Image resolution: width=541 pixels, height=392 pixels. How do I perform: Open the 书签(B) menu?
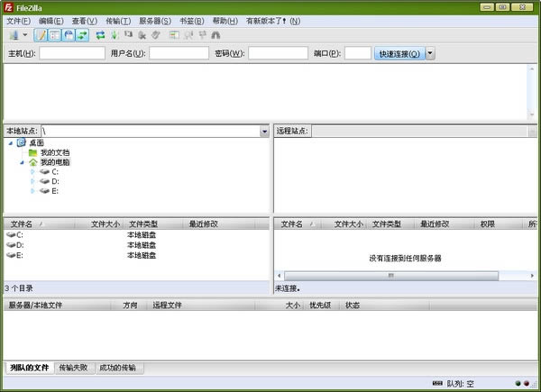(192, 21)
